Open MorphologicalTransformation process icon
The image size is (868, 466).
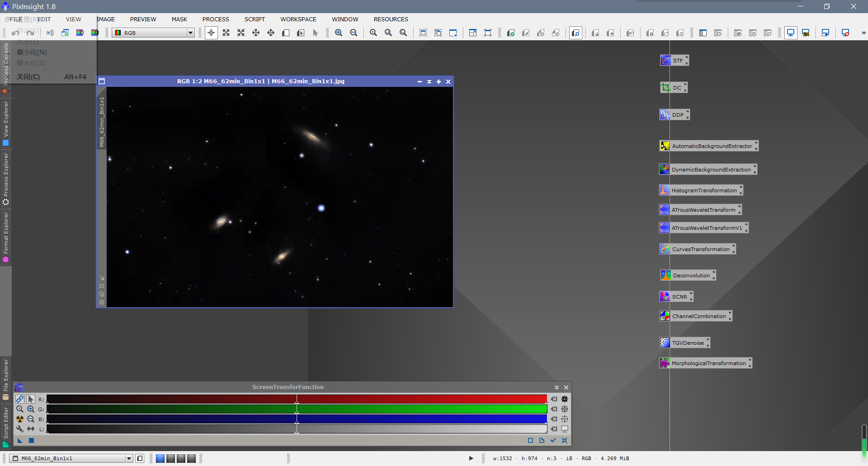[x=706, y=363]
